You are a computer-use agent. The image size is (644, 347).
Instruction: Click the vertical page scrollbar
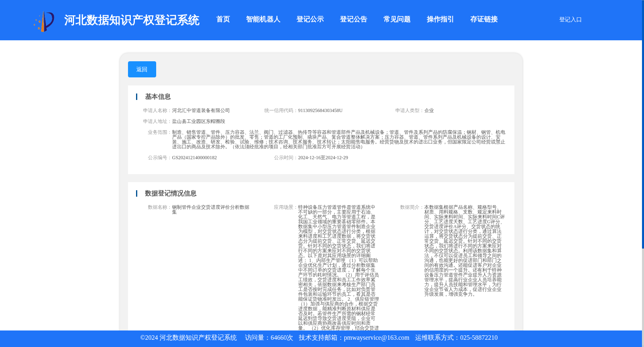[x=643, y=125]
